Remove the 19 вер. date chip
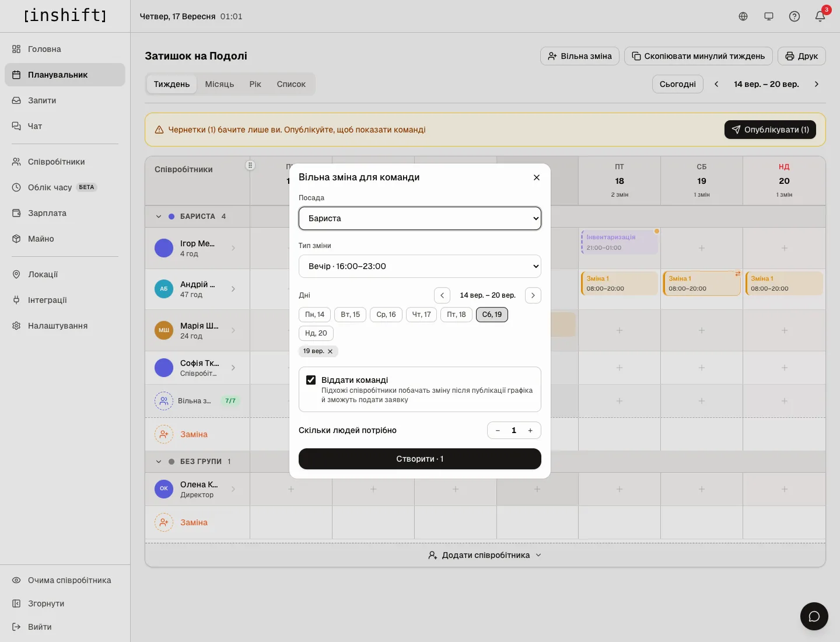 330,351
